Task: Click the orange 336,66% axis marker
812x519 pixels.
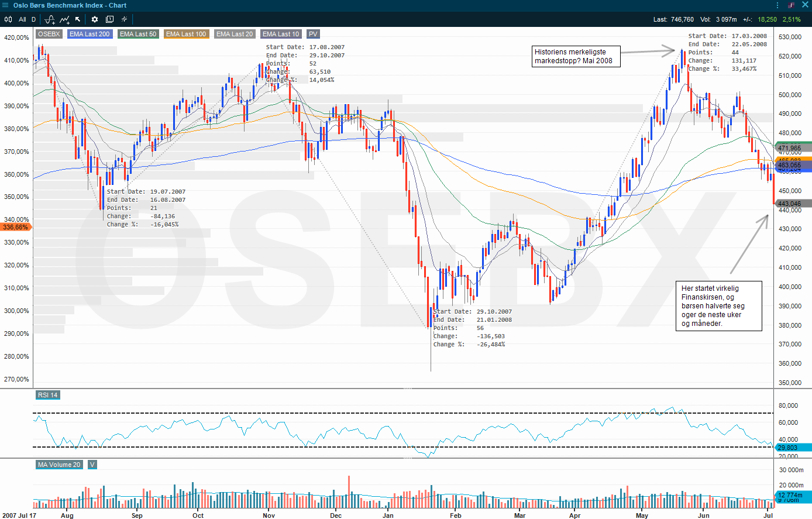Action: (16, 227)
